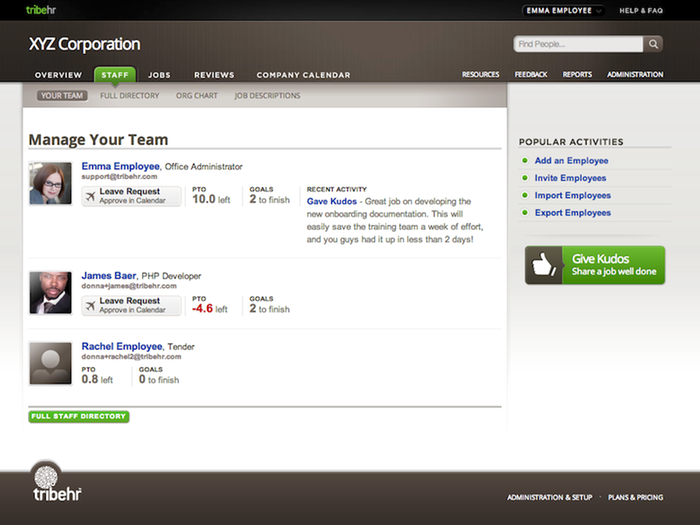Click the Import Employees link
This screenshot has height=525, width=700.
click(573, 195)
